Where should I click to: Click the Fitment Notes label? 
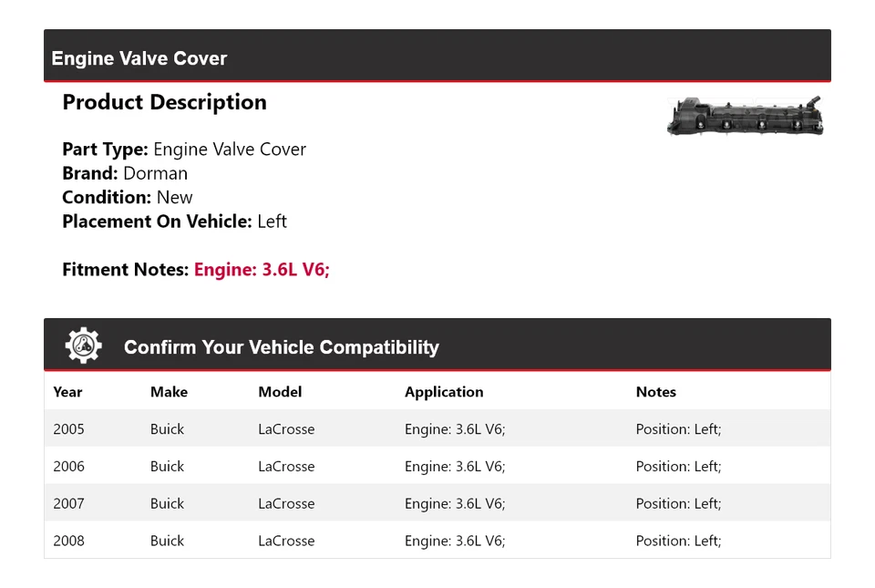point(125,270)
